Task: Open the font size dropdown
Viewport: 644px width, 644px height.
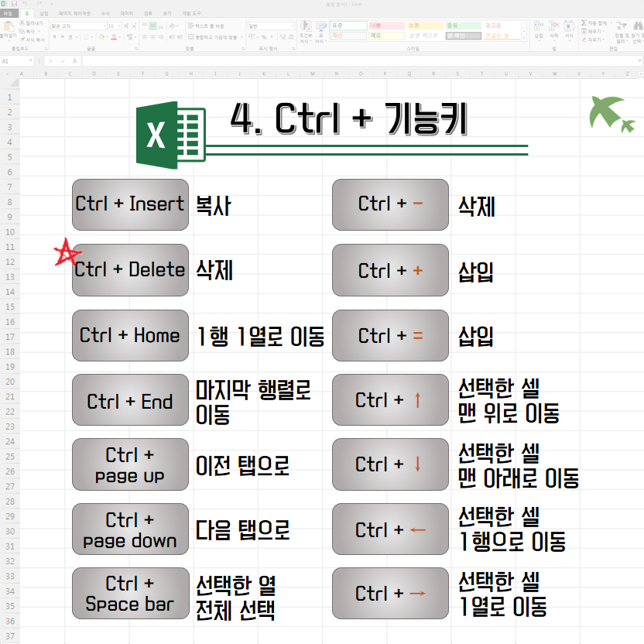Action: coord(120,26)
